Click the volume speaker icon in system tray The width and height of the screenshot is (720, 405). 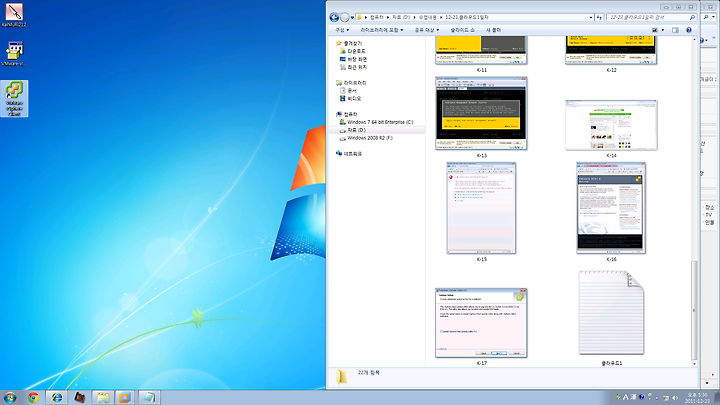(675, 398)
